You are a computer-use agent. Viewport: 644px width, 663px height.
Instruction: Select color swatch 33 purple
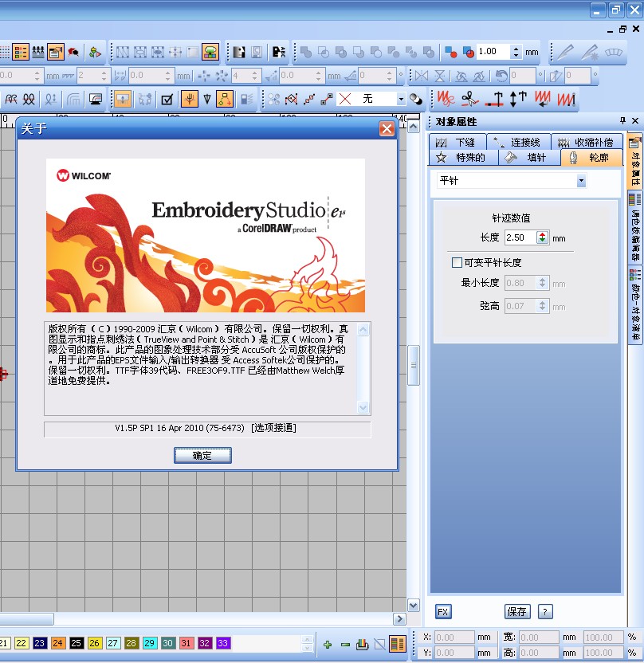pos(222,643)
